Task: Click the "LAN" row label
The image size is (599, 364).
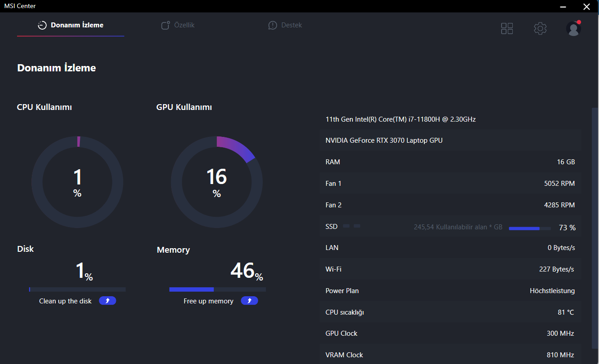Action: (332, 248)
